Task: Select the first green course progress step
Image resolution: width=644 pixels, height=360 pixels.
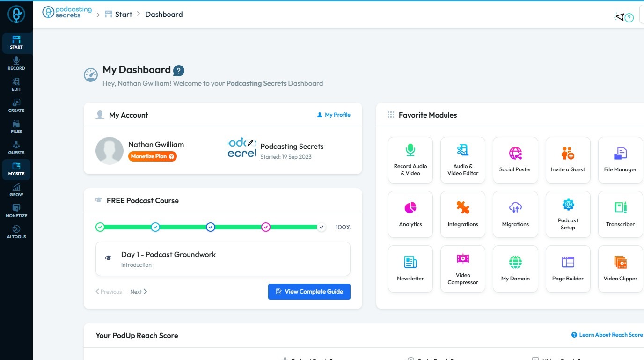Action: click(x=100, y=227)
